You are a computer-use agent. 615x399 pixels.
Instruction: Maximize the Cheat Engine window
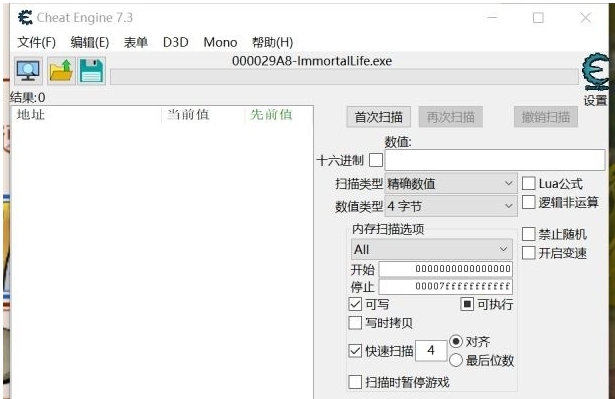[538, 18]
